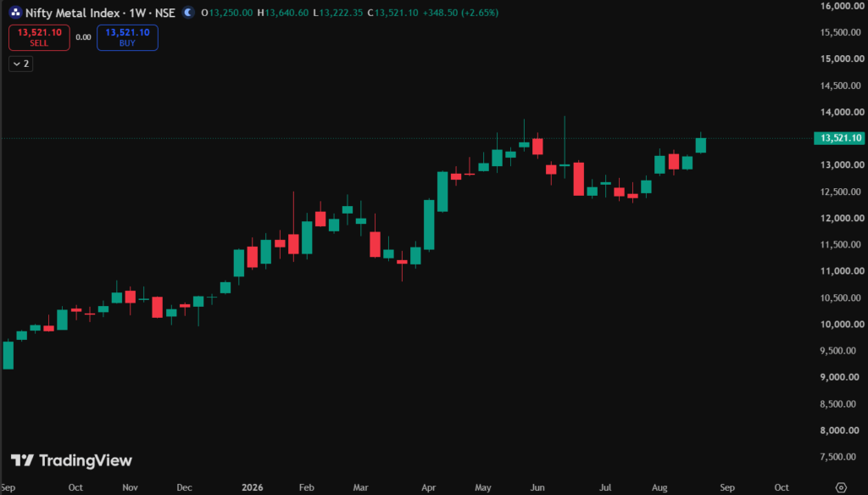Image resolution: width=868 pixels, height=495 pixels.
Task: Click the Apr label on time axis
Action: 428,487
